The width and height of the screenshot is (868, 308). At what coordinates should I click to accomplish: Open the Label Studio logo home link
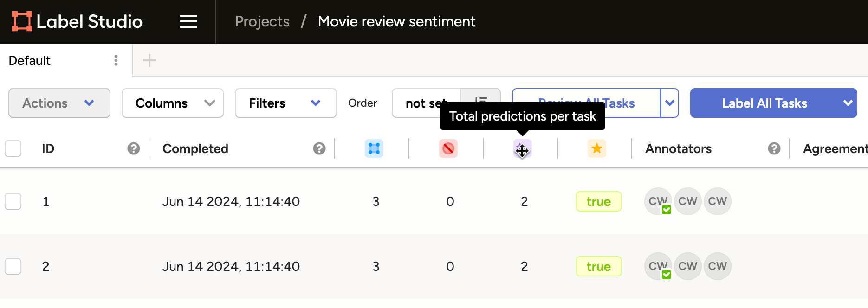[77, 21]
